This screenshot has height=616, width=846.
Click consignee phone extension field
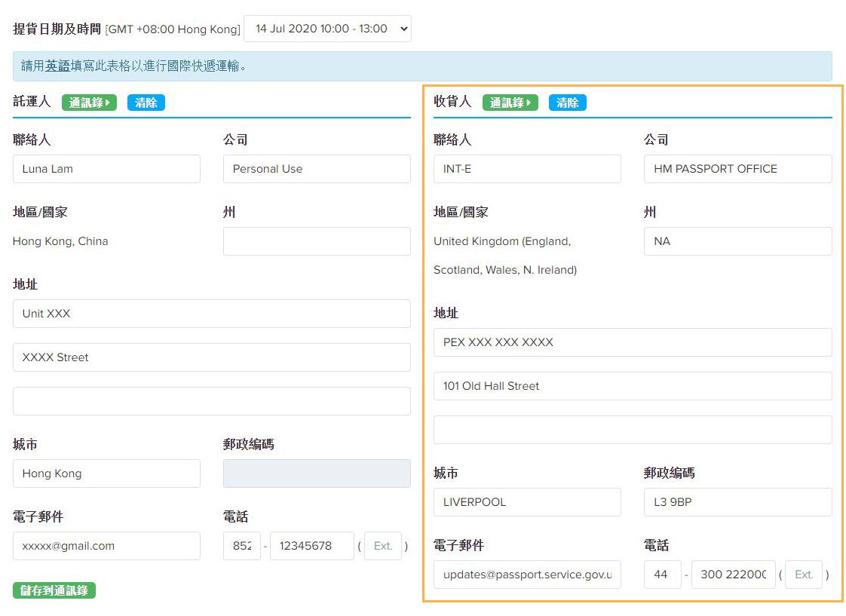[x=804, y=575]
